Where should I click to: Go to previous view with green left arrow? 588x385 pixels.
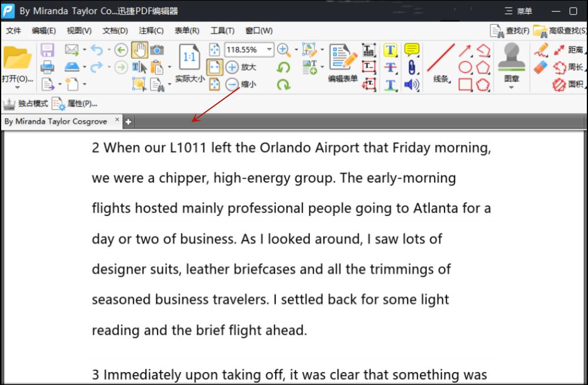[121, 50]
